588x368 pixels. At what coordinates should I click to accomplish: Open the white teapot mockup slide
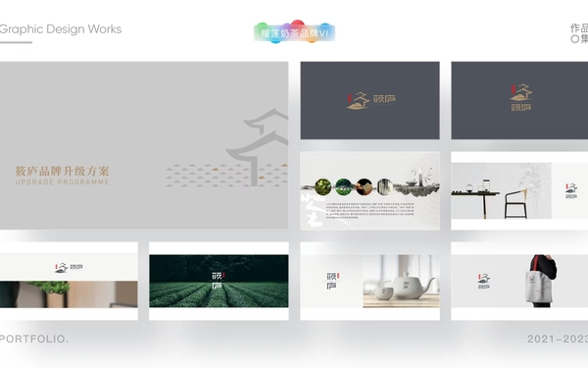click(x=369, y=281)
